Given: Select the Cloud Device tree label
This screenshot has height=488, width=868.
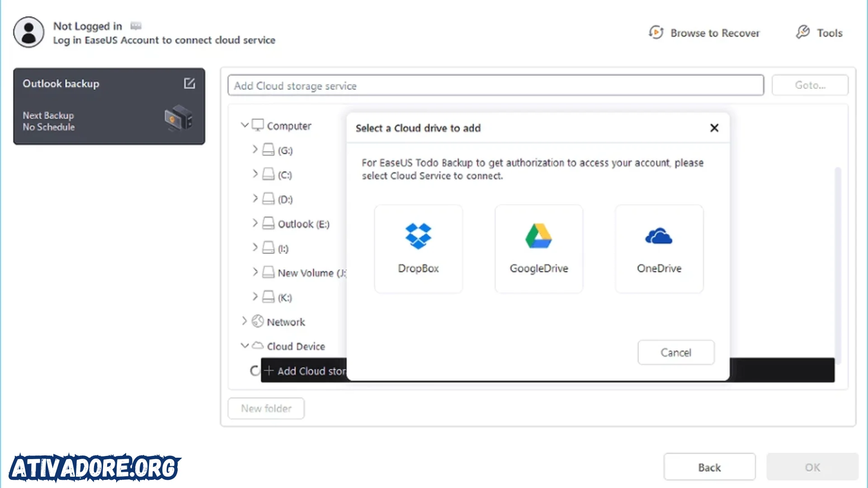Looking at the screenshot, I should tap(296, 347).
